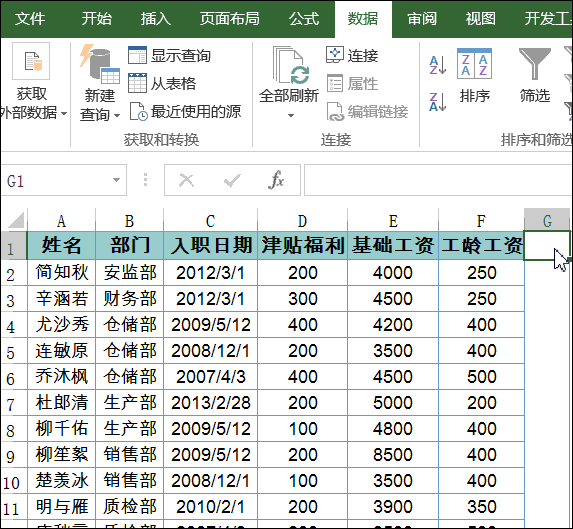This screenshot has width=573, height=529.
Task: Select column A header
Action: tap(61, 221)
